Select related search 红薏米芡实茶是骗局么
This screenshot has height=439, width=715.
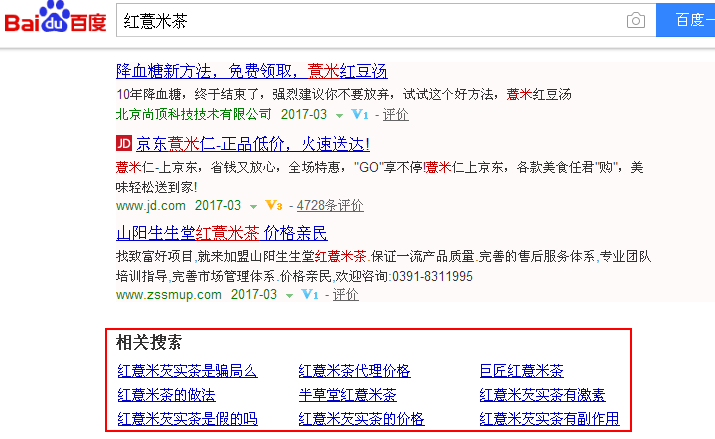click(x=187, y=371)
